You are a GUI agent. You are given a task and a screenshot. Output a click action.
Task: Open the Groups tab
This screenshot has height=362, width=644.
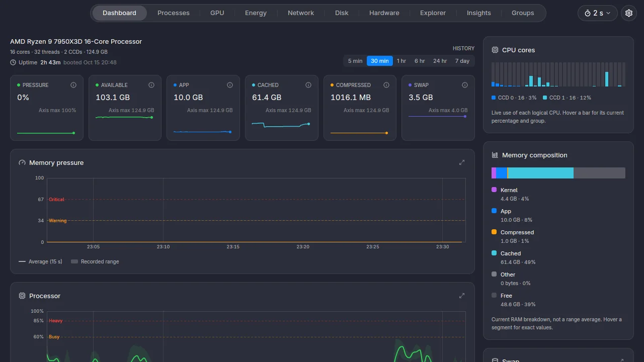coord(523,13)
